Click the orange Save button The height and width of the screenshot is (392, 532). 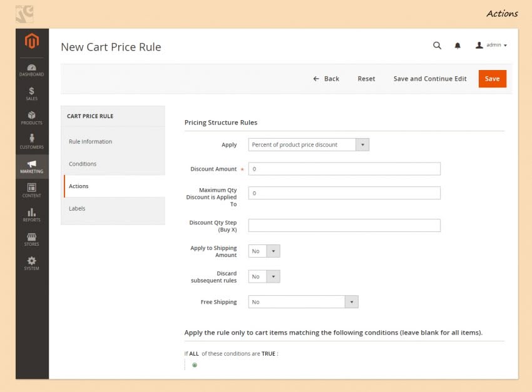click(x=493, y=79)
